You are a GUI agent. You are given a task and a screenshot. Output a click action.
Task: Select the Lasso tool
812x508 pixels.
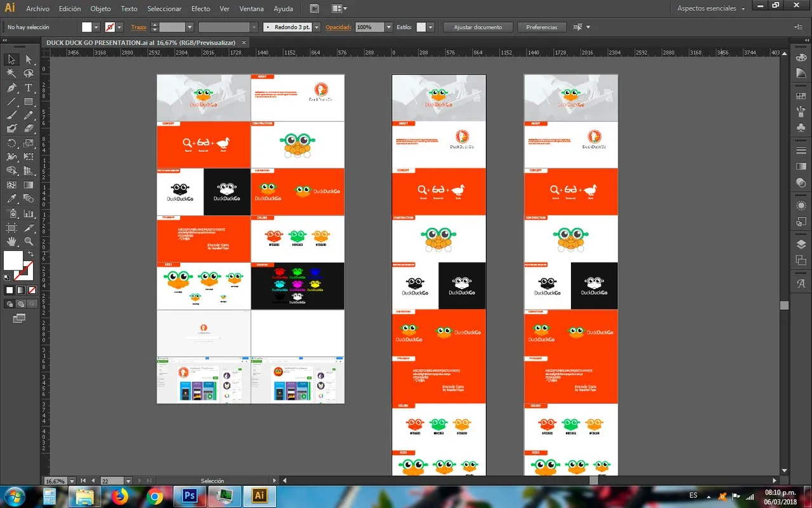point(29,74)
